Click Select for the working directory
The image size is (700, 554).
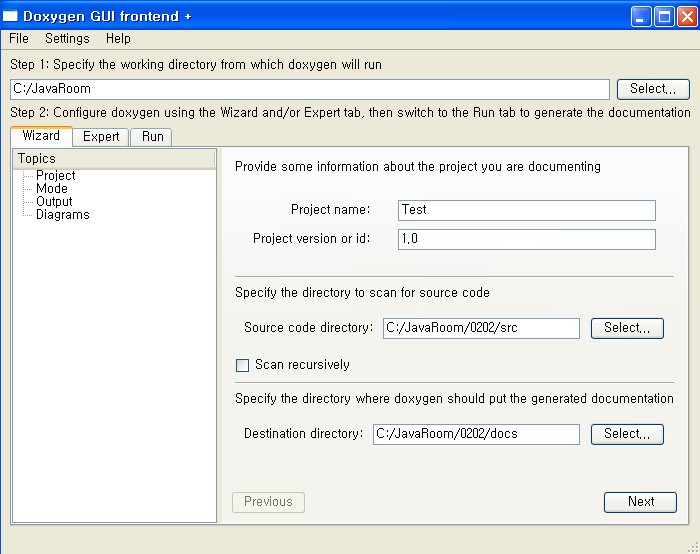coord(653,89)
